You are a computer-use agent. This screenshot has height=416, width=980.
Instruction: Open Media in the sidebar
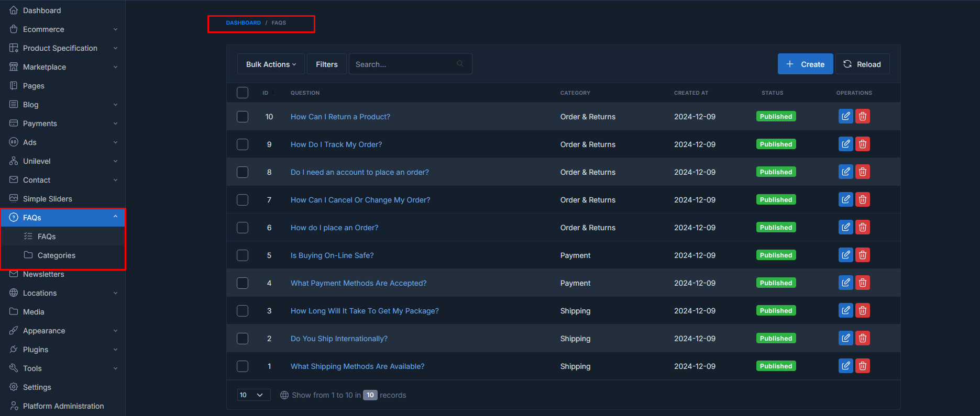[34, 312]
